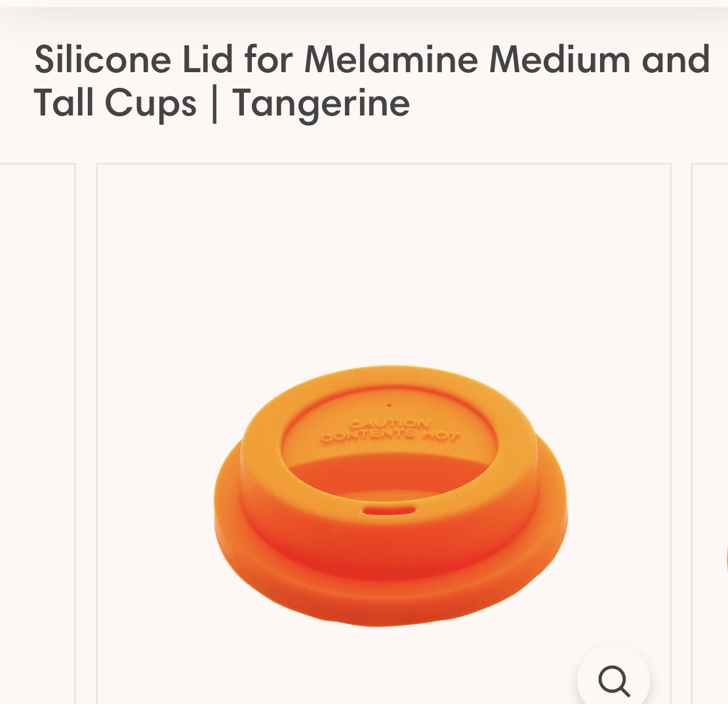Click the word Silicone in heading

[102, 60]
